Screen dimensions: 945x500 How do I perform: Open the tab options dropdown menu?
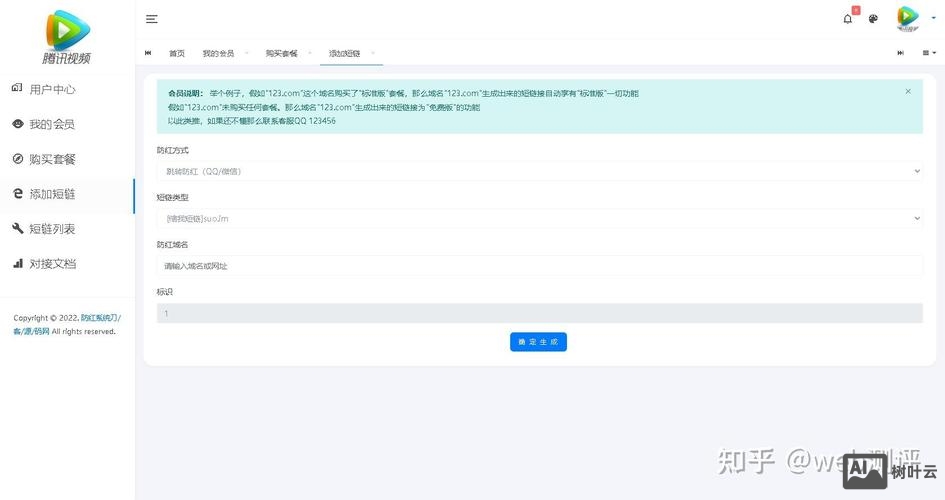(x=929, y=53)
